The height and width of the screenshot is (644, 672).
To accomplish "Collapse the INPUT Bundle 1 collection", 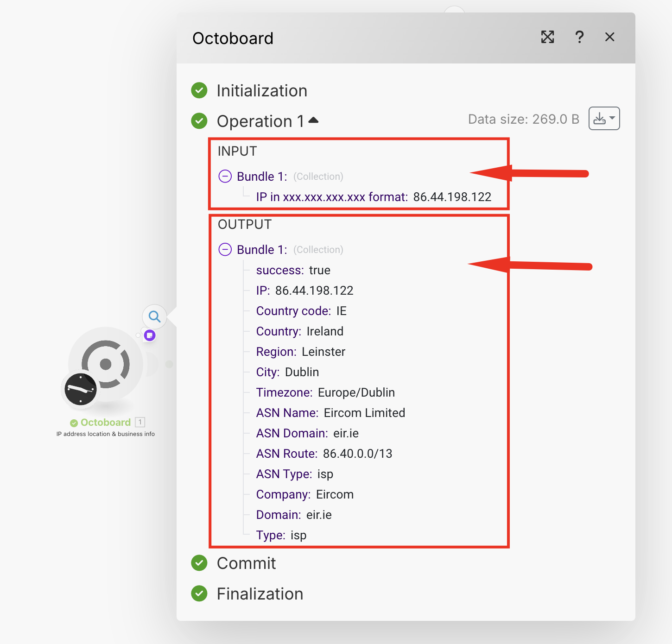I will click(225, 177).
